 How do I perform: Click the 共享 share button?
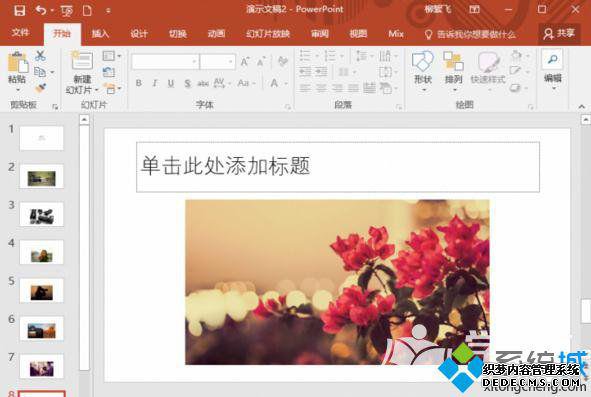(x=559, y=34)
